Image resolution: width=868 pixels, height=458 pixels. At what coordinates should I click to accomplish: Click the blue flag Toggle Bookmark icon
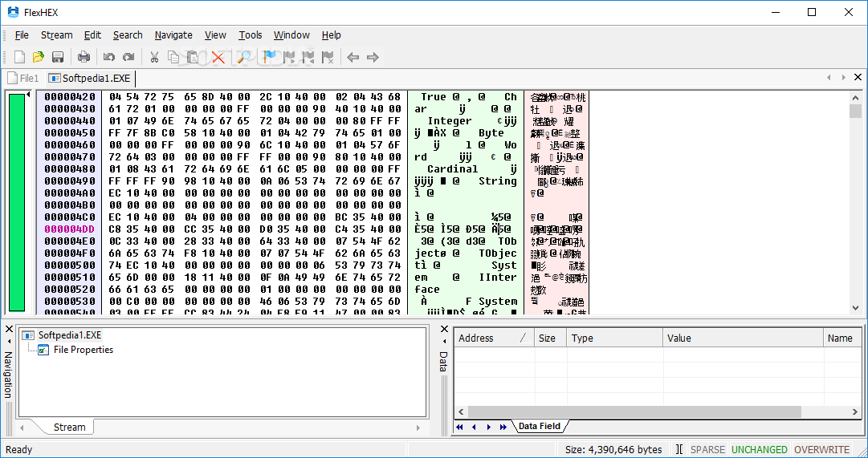[x=270, y=56]
